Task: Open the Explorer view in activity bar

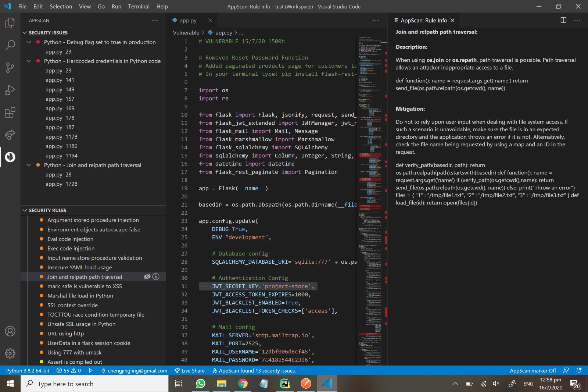Action: [x=10, y=23]
